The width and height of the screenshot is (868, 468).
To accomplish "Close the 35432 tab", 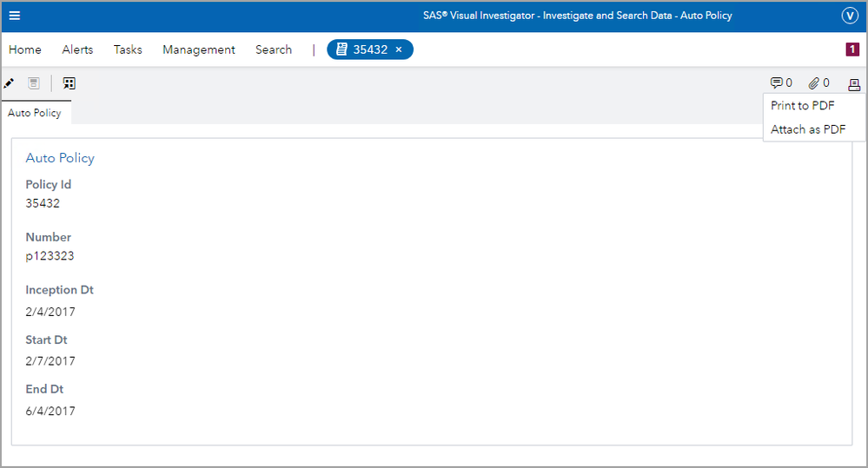I will pyautogui.click(x=399, y=49).
